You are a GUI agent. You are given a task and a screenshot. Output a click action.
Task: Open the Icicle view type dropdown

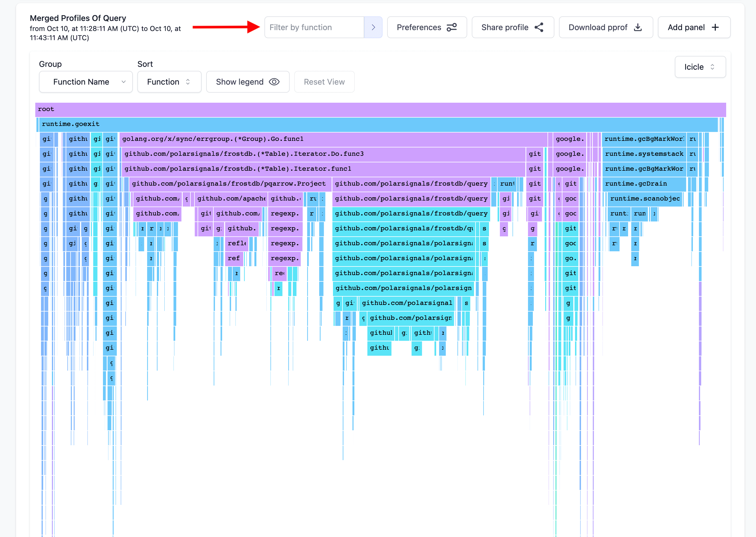[x=700, y=67]
